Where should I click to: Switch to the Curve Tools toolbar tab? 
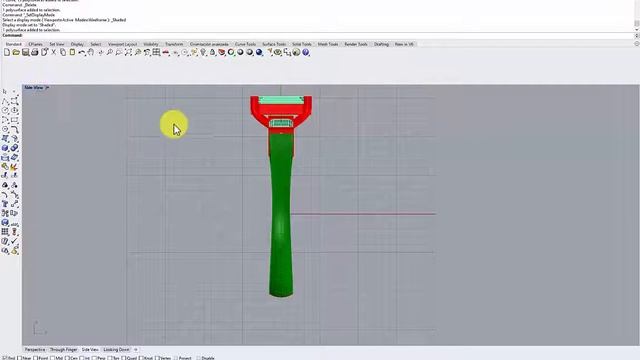click(245, 44)
